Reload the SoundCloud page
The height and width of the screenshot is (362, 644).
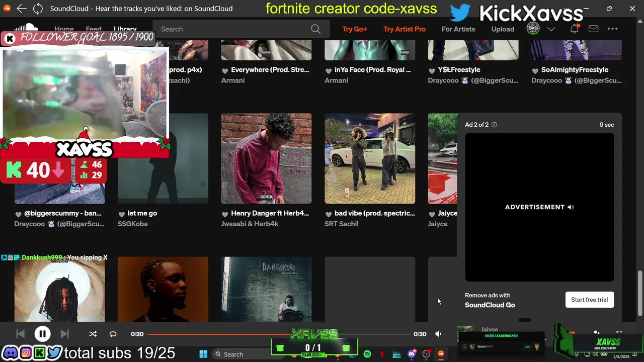(x=38, y=9)
